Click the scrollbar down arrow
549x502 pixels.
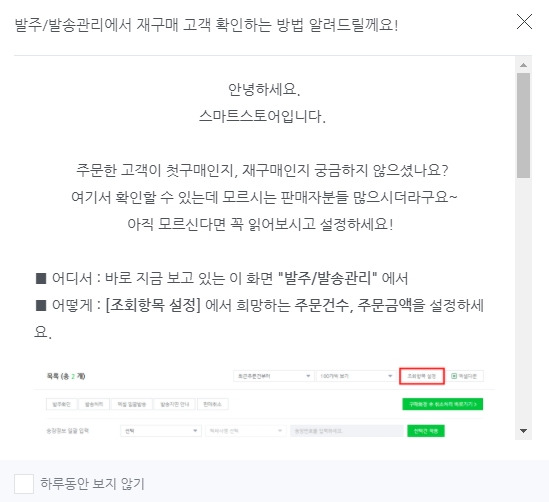click(x=523, y=431)
